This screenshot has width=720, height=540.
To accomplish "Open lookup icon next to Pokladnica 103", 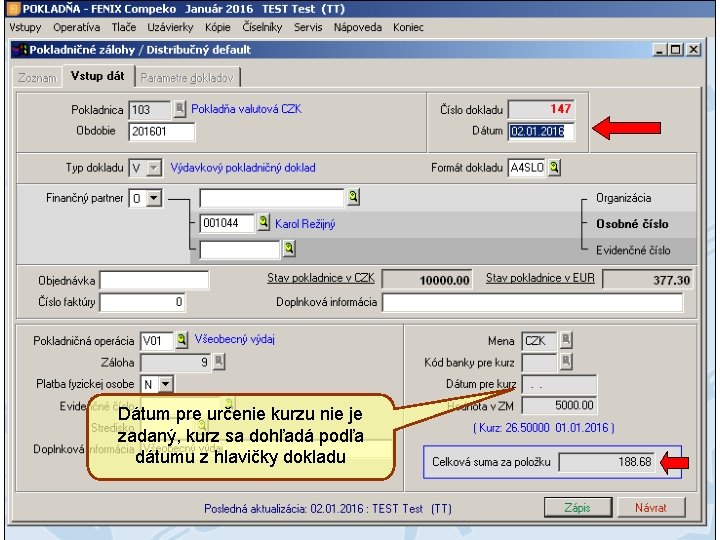I will click(x=180, y=109).
